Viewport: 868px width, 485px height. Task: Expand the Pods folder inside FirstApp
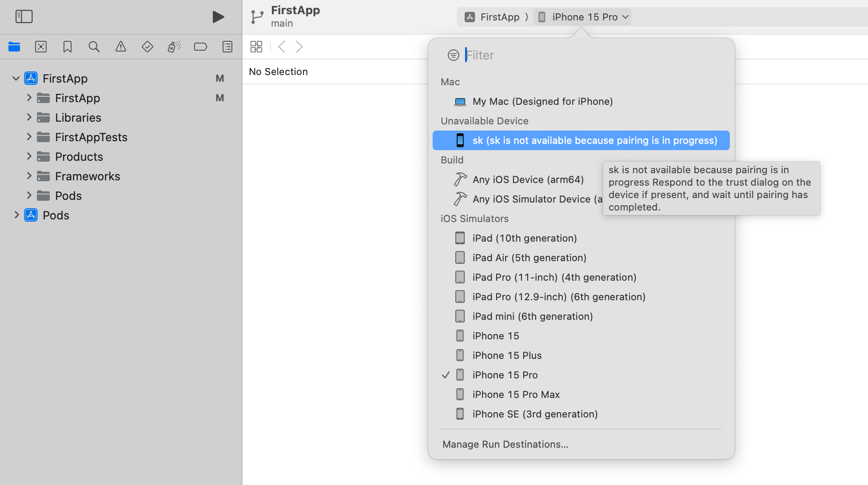coord(29,195)
